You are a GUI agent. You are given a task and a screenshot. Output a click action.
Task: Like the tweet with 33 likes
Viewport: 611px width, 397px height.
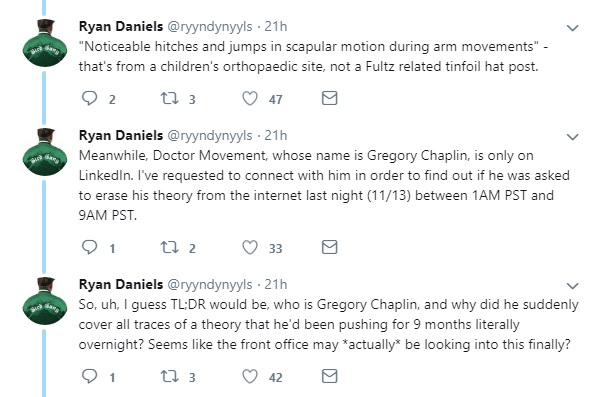pos(250,247)
